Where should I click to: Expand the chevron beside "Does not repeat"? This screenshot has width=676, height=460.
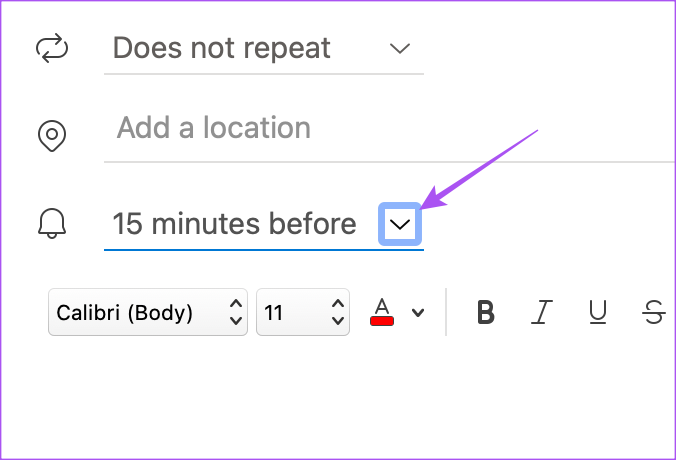click(400, 48)
